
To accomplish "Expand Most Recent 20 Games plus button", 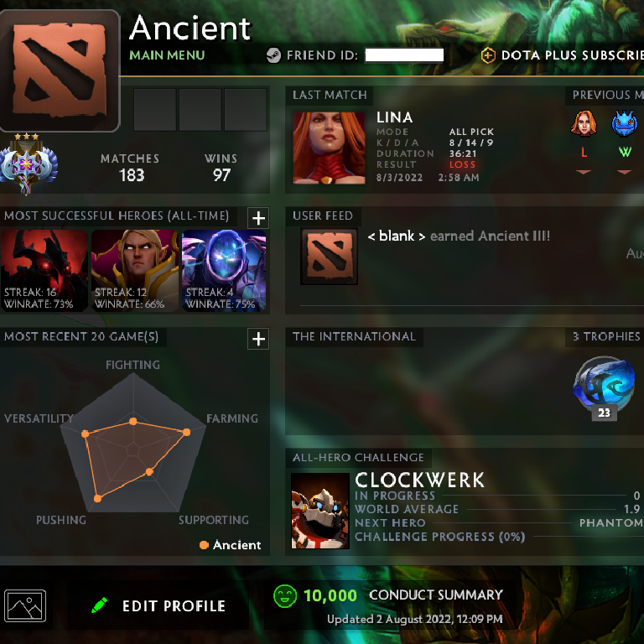I will click(258, 339).
